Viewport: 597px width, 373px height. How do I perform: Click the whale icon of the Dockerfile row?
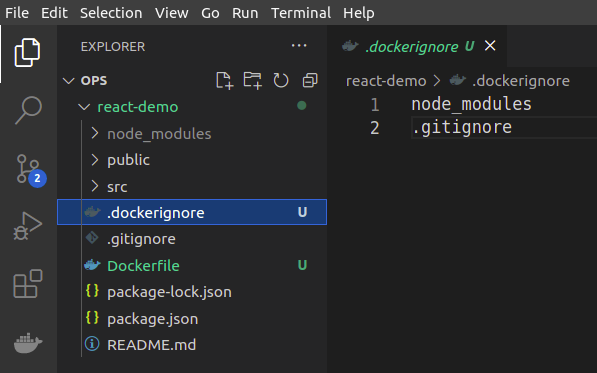[92, 265]
